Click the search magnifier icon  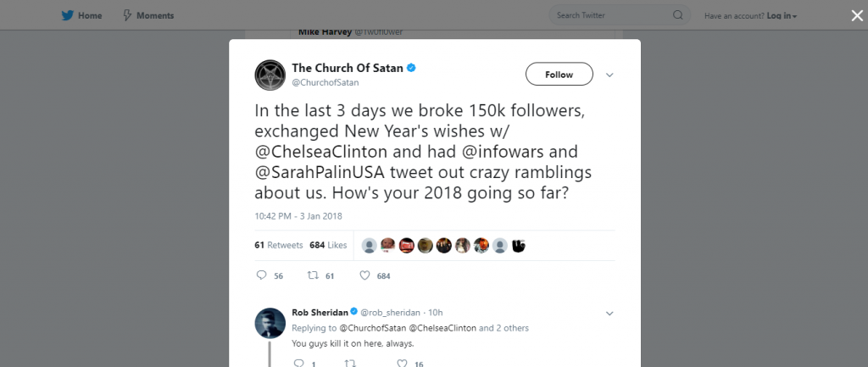tap(677, 15)
